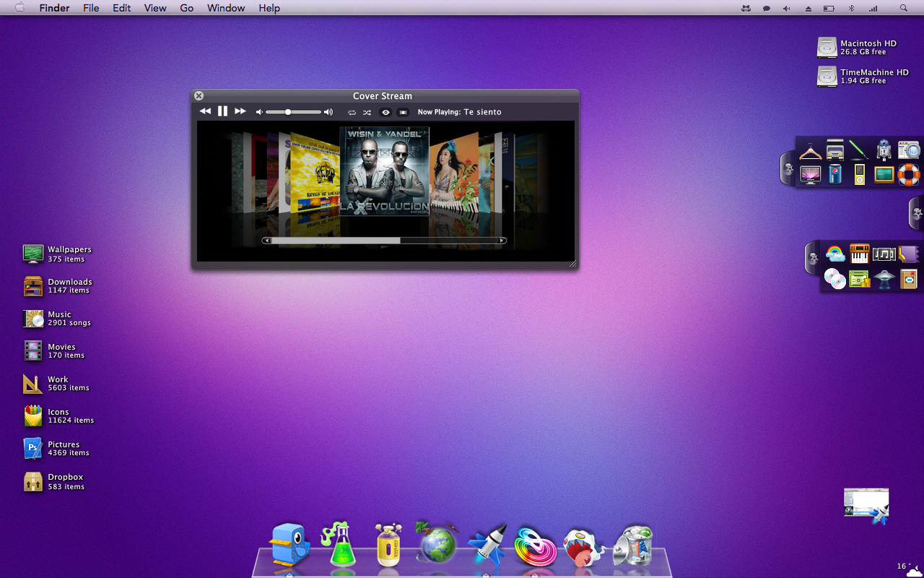Set the Cover Stream volume slider
Viewport: 924px width, 578px height.
click(x=293, y=112)
